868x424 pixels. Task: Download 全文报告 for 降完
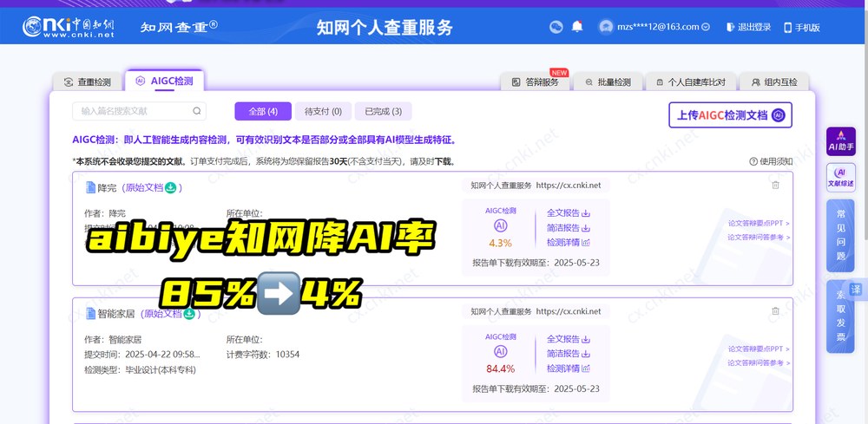(568, 212)
